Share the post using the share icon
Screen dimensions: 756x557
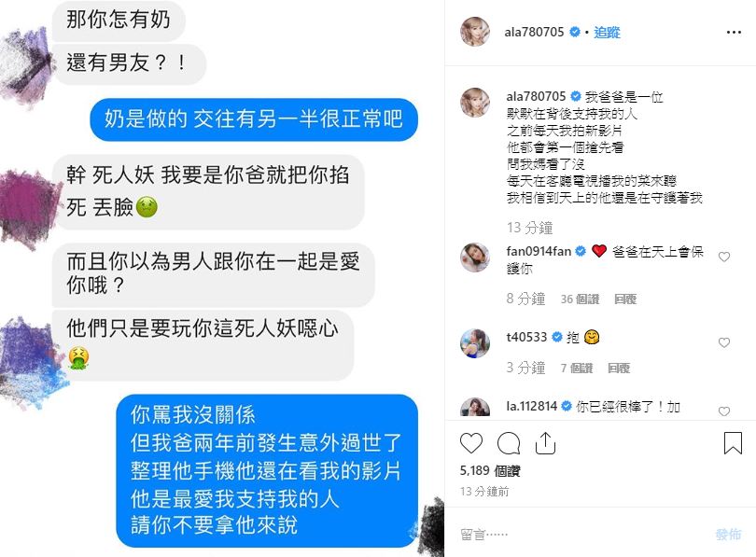point(545,443)
